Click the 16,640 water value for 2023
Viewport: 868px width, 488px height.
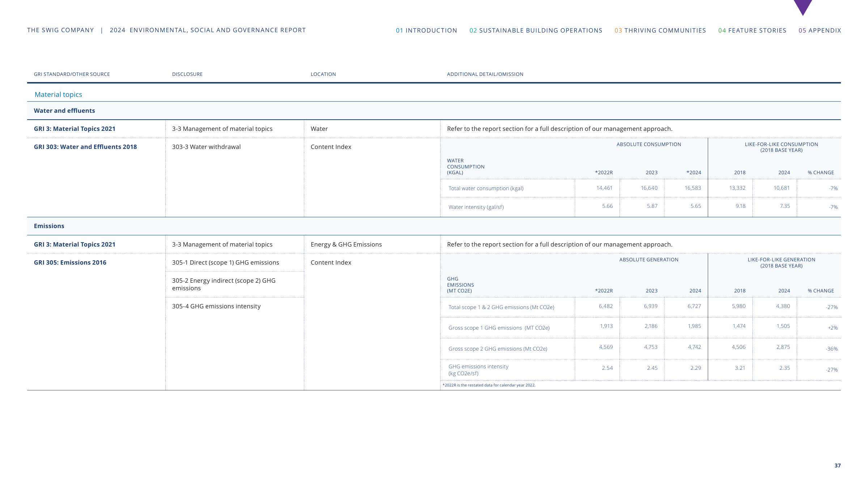tap(649, 188)
